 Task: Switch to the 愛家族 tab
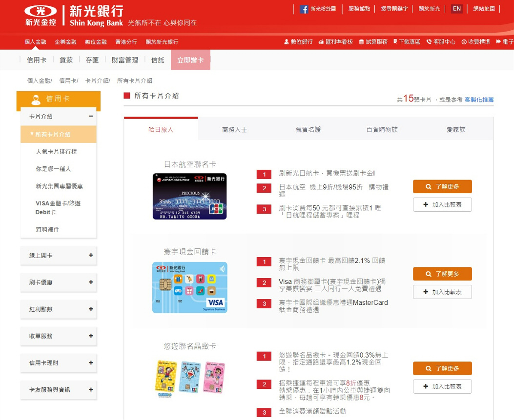[456, 129]
